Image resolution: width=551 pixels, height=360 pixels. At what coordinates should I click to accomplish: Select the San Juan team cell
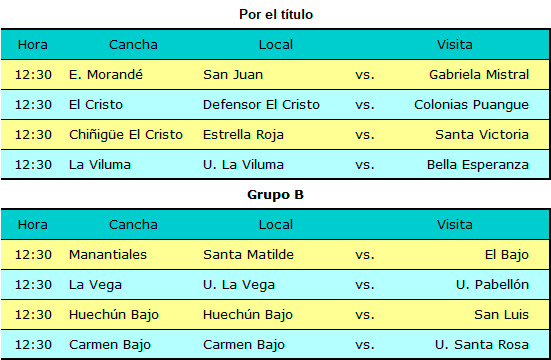click(x=233, y=75)
